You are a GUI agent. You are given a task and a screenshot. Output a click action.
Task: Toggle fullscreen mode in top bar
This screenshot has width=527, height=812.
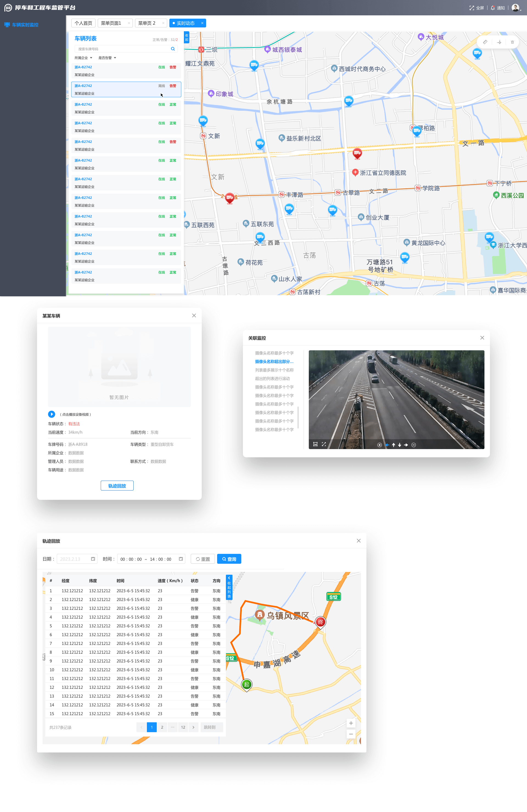[x=476, y=8]
